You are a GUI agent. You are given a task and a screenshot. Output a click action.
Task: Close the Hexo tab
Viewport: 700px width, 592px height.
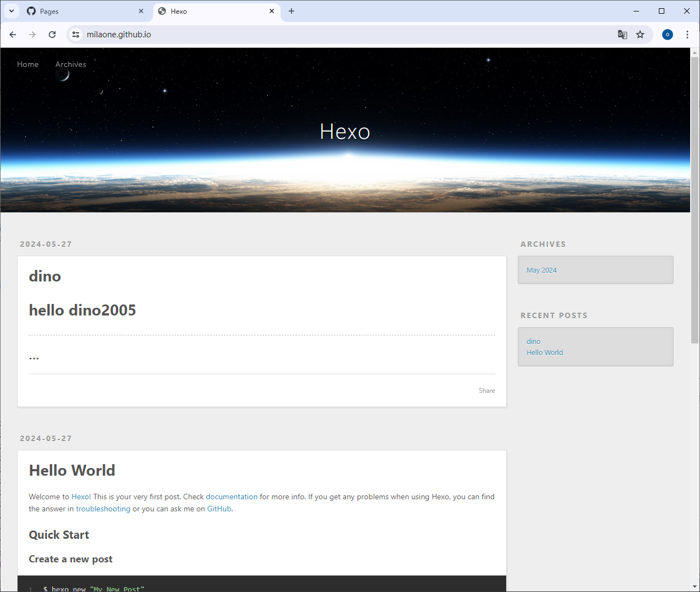272,11
